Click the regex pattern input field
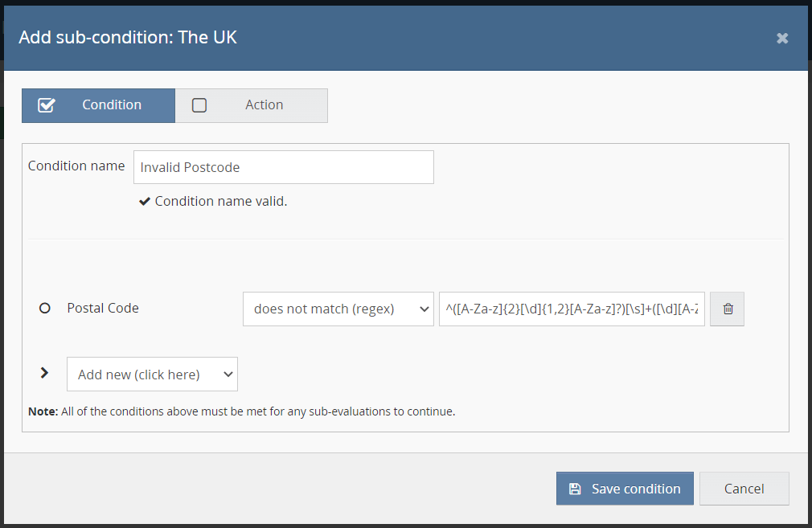This screenshot has width=812, height=528. (x=571, y=309)
